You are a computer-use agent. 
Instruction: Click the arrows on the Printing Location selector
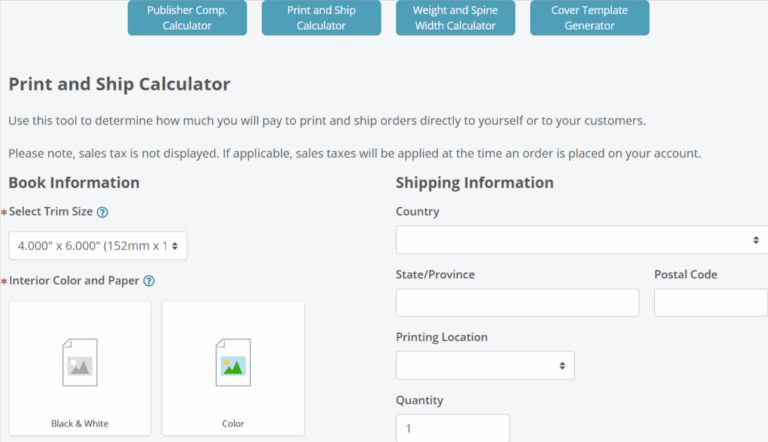point(562,366)
